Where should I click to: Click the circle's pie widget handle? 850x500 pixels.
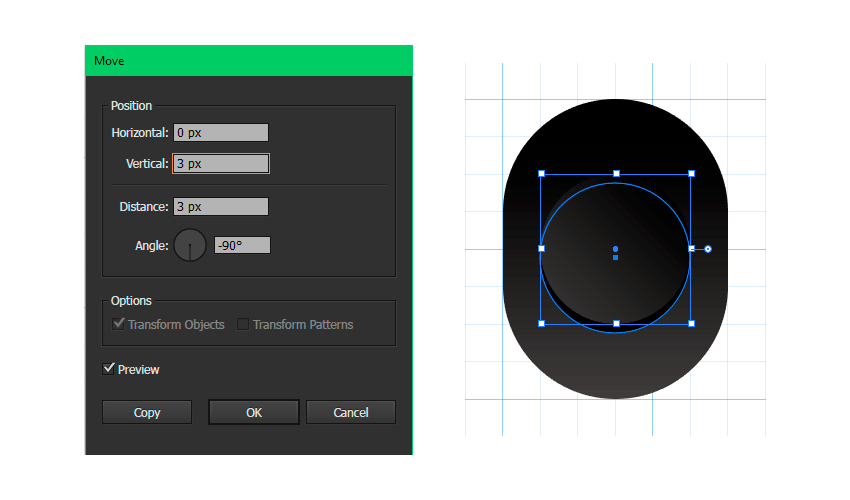708,248
